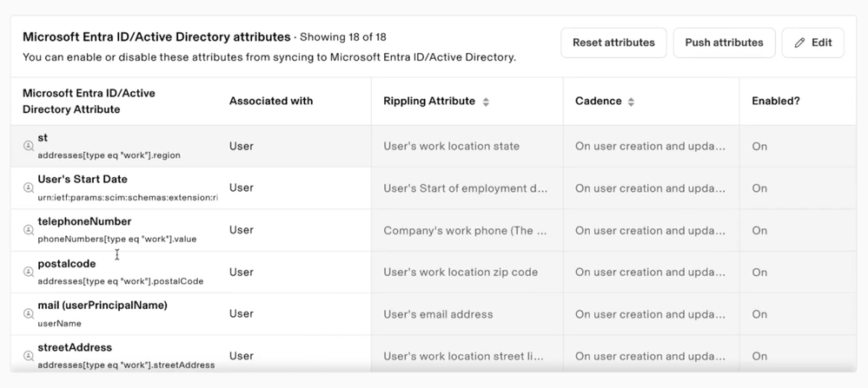Click the Microsoft Entra ID/Active Directory Attribute header
The image size is (868, 388).
[89, 102]
